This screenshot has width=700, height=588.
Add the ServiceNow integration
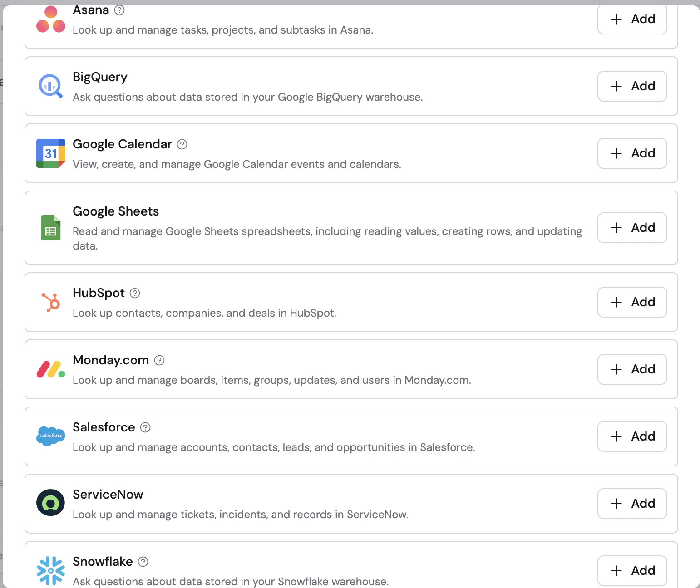[x=632, y=504]
